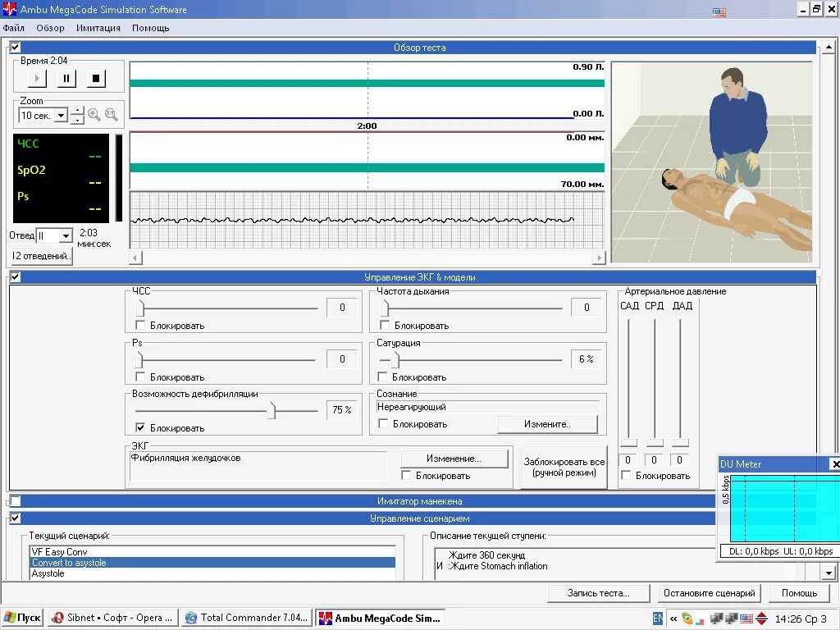Pause the simulation timer
The image size is (840, 630).
click(66, 79)
